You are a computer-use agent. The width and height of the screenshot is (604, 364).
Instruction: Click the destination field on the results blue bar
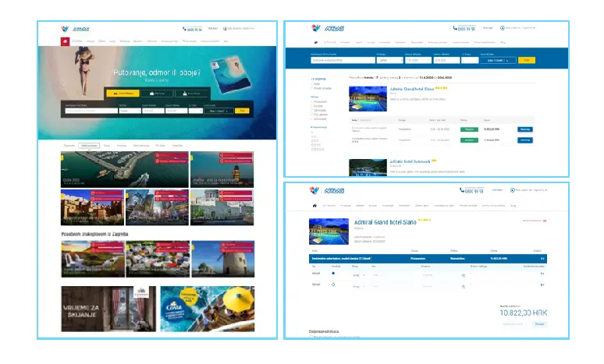343,61
